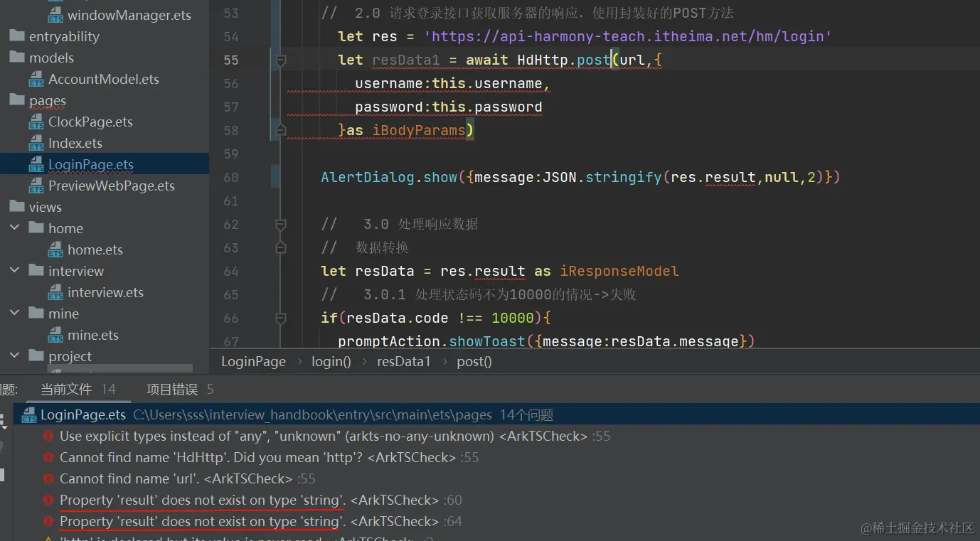Click the folder icon of interview
980x541 pixels.
tap(36, 270)
